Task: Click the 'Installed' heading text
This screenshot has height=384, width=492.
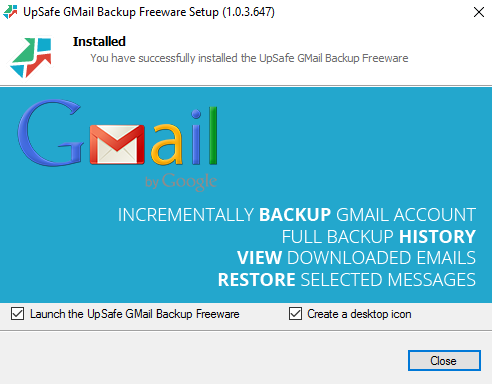Action: [x=99, y=42]
